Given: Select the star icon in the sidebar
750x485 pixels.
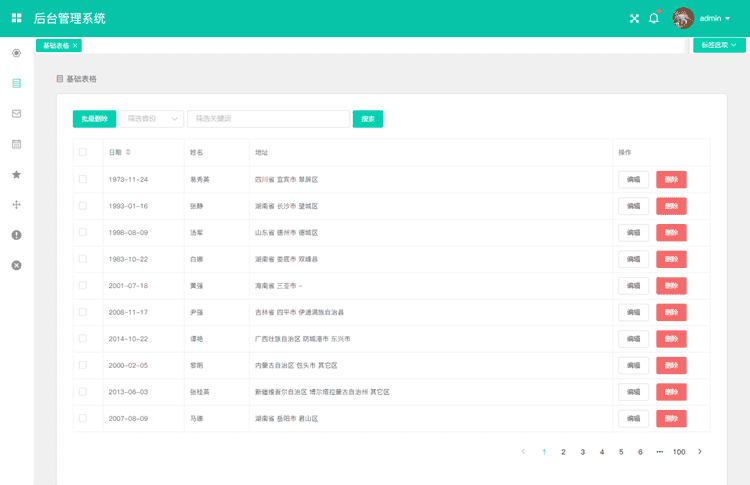Looking at the screenshot, I should 16,174.
